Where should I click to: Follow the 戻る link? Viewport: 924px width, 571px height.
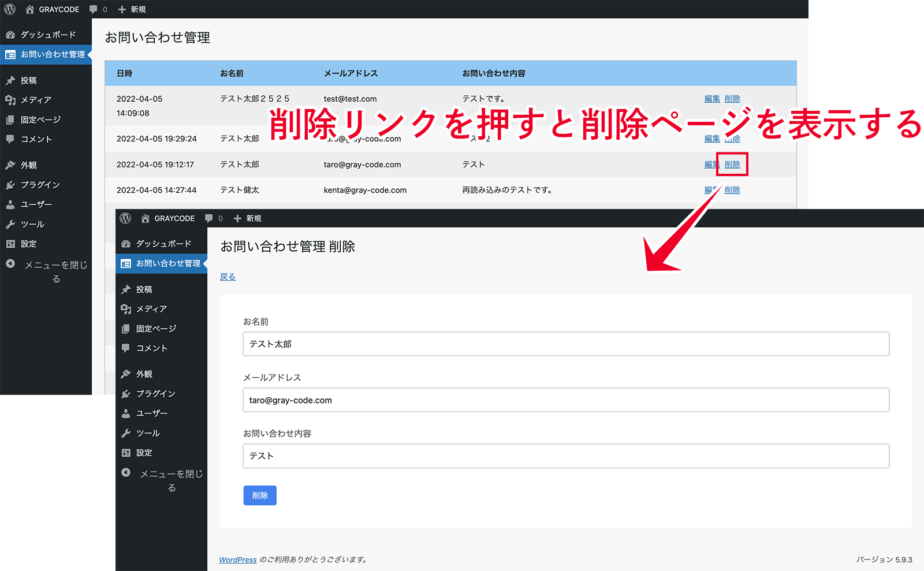(x=228, y=277)
